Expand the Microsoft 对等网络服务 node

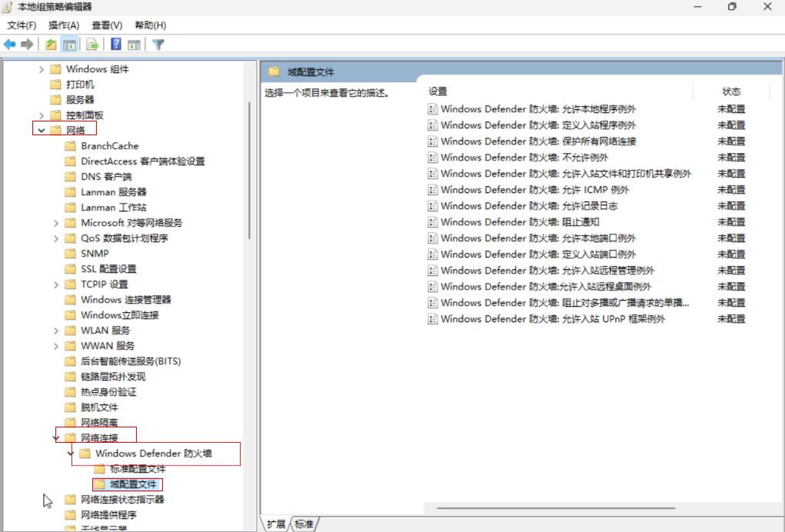tap(56, 223)
